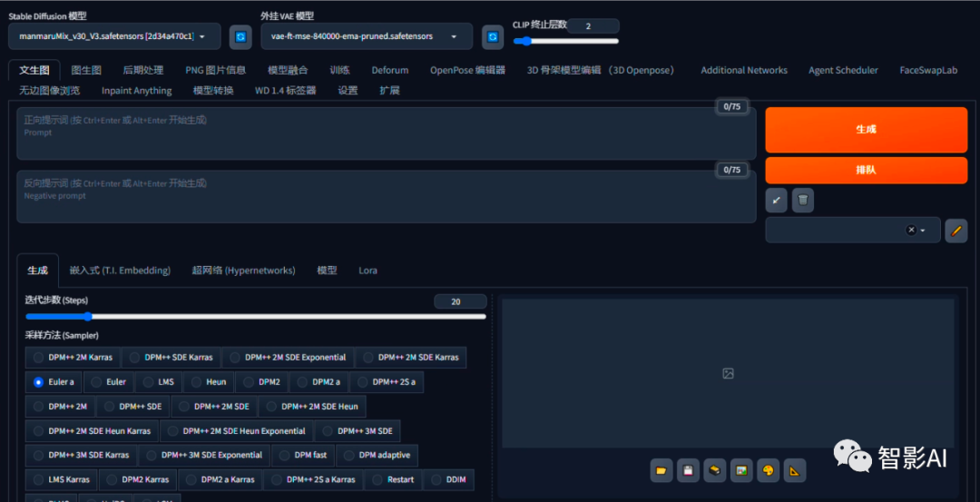Open the output folder icon below the preview
This screenshot has height=502, width=980.
pos(661,470)
